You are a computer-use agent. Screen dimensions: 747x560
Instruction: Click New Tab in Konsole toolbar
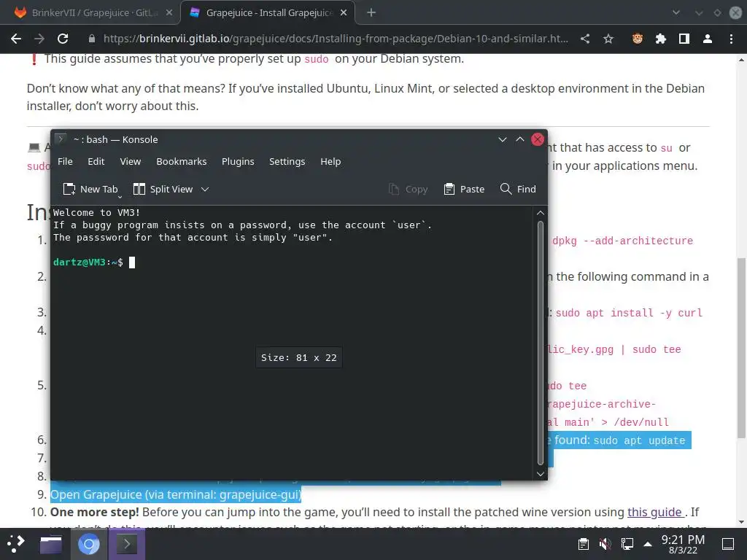90,189
